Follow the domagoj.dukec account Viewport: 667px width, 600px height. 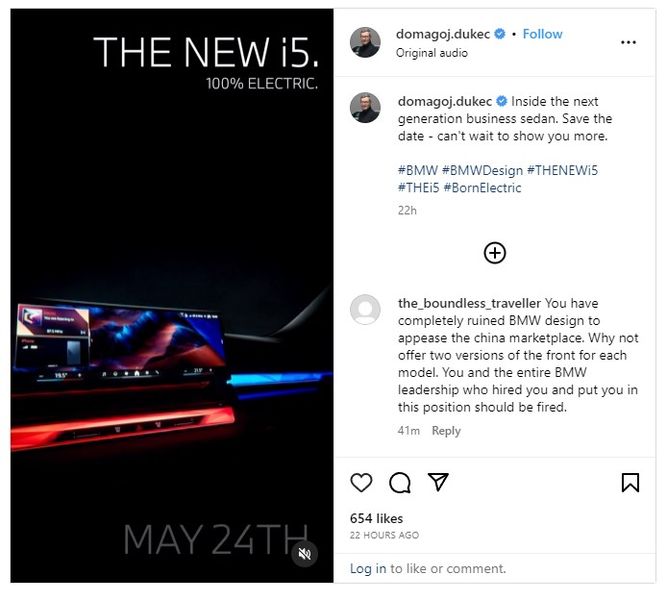[542, 34]
